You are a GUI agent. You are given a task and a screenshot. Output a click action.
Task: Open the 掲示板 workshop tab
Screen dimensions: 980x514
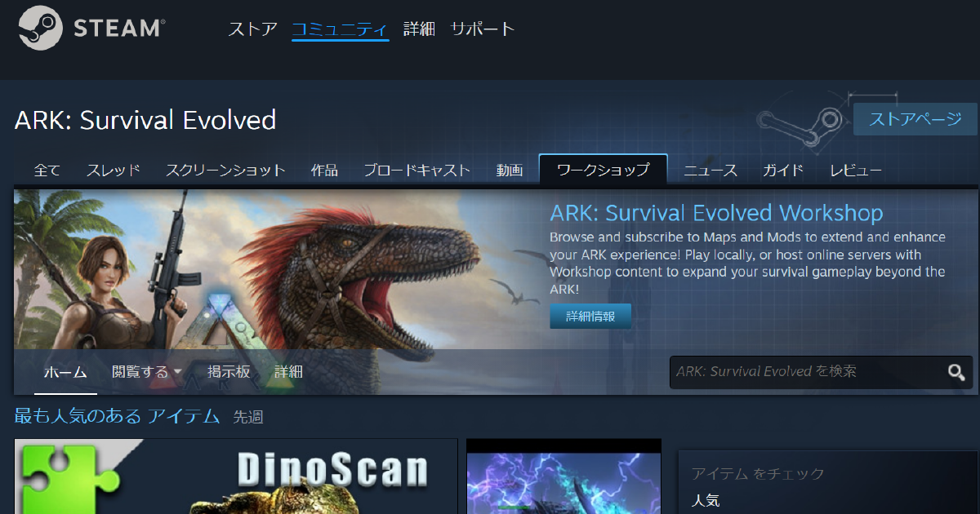pos(229,372)
